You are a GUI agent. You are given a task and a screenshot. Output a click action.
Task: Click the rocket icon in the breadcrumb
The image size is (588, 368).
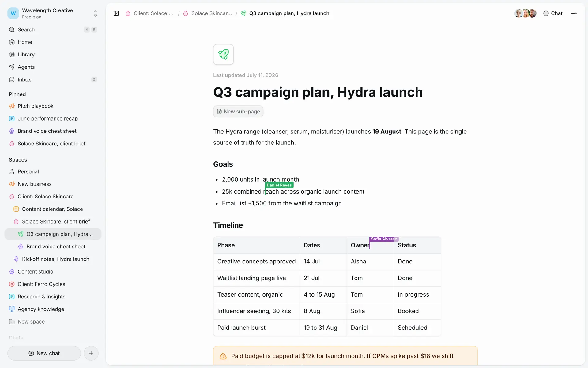(243, 13)
